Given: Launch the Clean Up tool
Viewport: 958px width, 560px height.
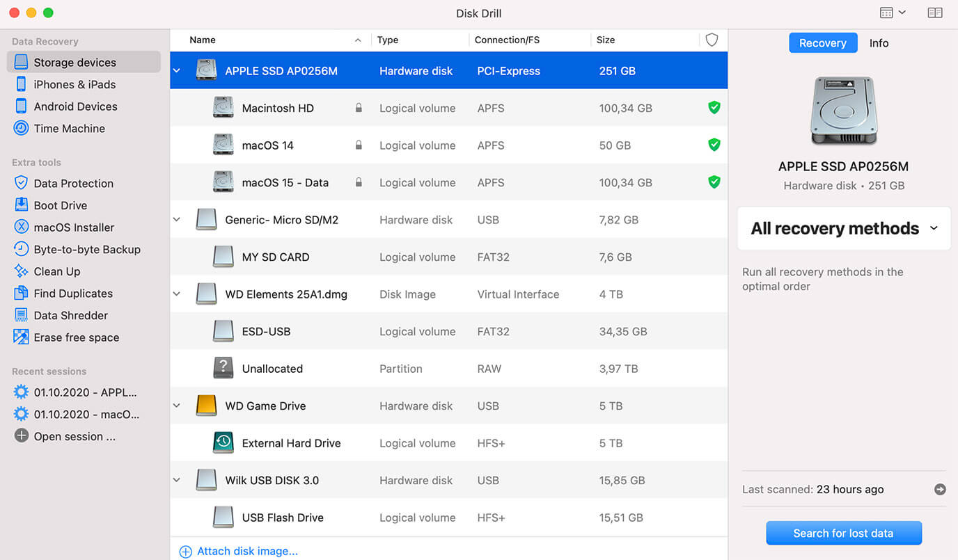Looking at the screenshot, I should [56, 271].
